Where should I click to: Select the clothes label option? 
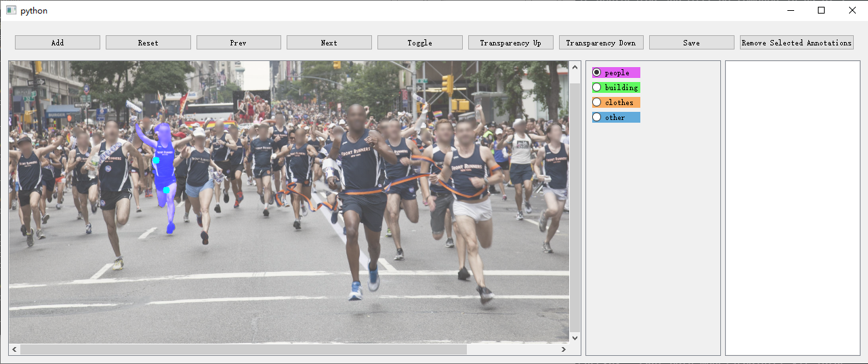tap(597, 102)
